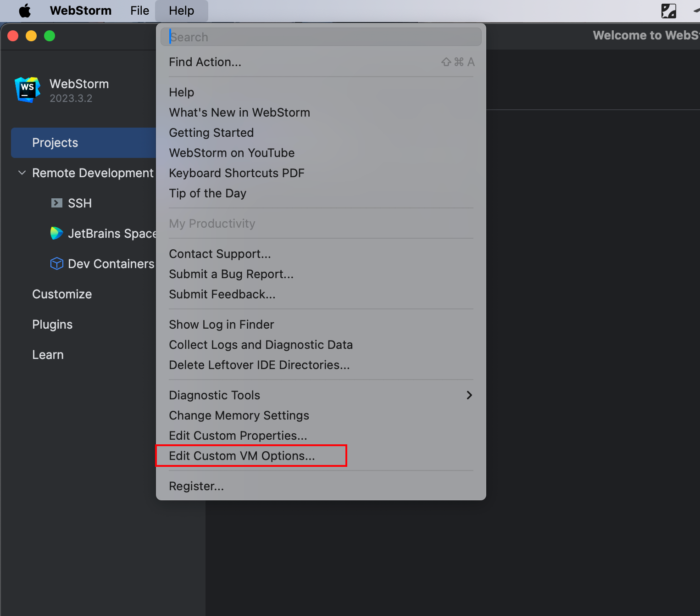Screen dimensions: 700x616
Task: Select Edit Custom VM Options menu entry
Action: [242, 456]
